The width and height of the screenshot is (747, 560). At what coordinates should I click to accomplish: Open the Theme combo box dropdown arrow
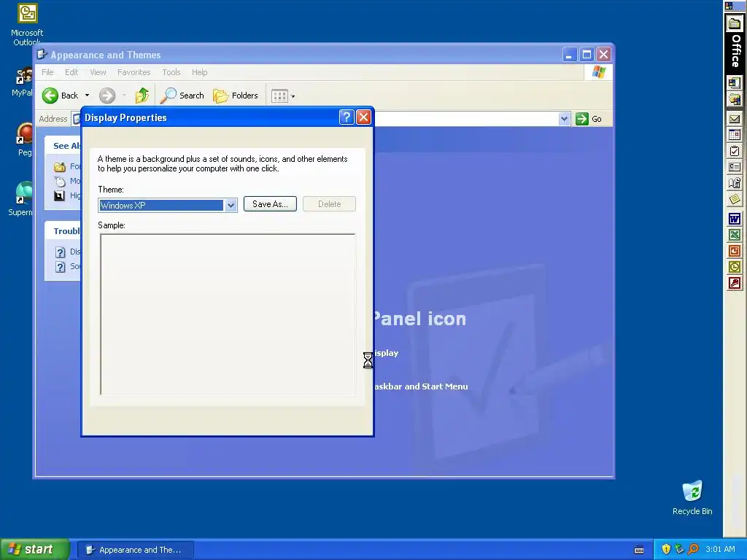click(x=231, y=205)
